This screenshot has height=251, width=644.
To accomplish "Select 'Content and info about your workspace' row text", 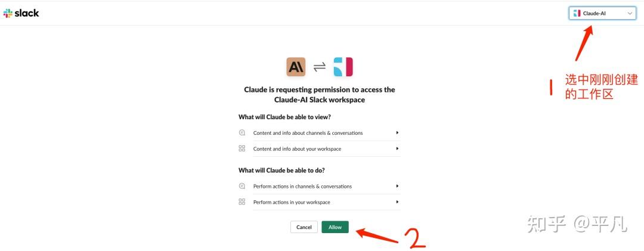I will (297, 148).
